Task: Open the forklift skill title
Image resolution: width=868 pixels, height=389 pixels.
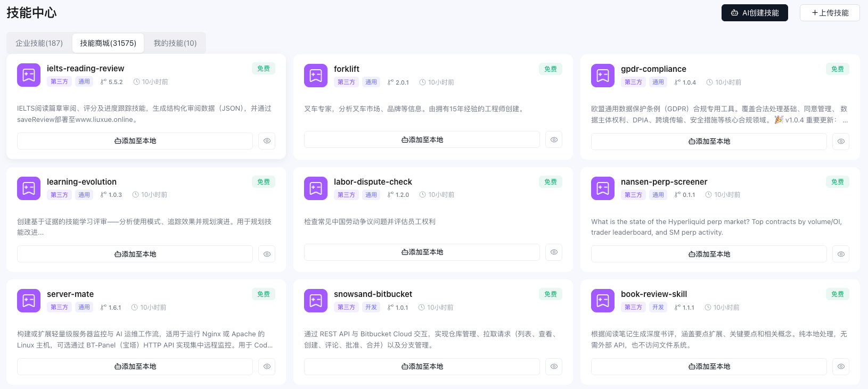Action: click(347, 69)
